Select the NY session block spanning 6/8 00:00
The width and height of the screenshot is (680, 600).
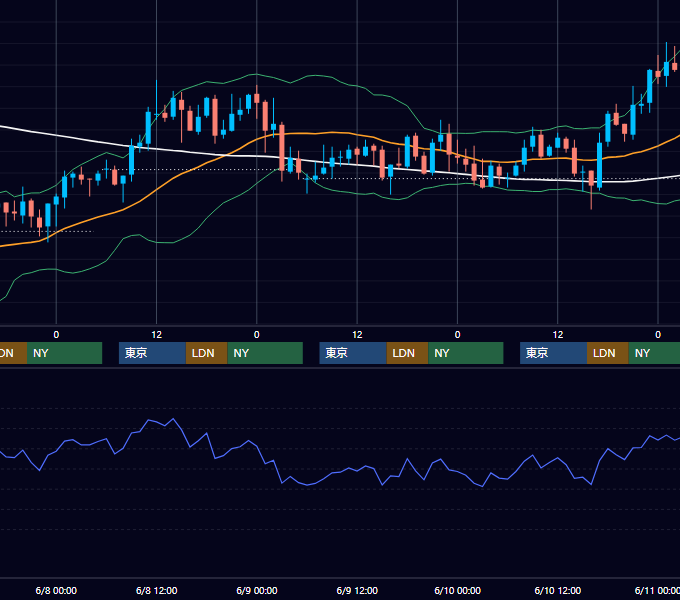(x=64, y=353)
